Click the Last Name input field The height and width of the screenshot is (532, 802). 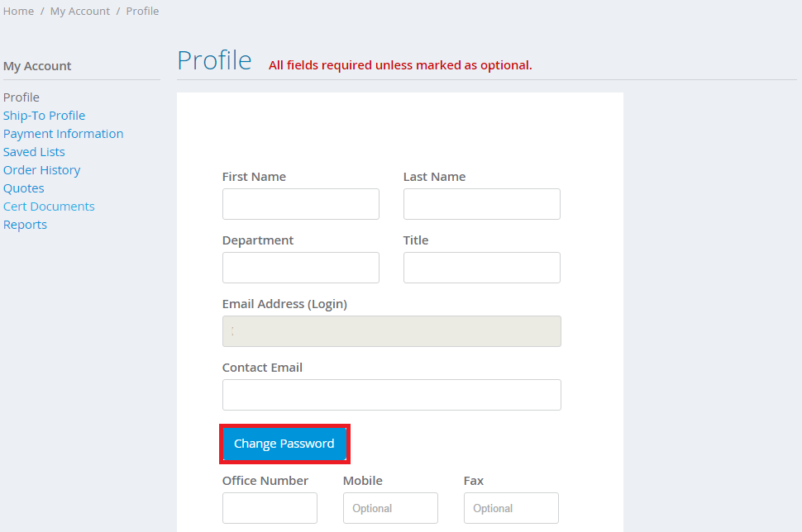click(x=481, y=204)
